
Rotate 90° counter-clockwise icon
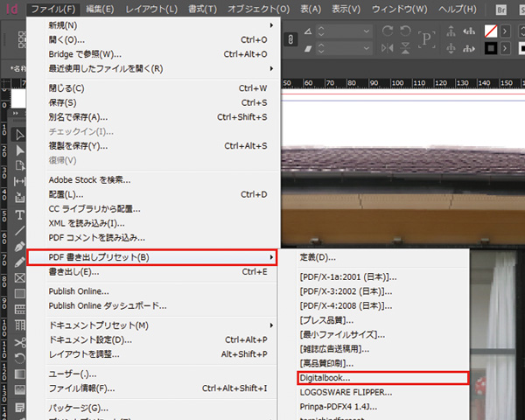pos(405,31)
